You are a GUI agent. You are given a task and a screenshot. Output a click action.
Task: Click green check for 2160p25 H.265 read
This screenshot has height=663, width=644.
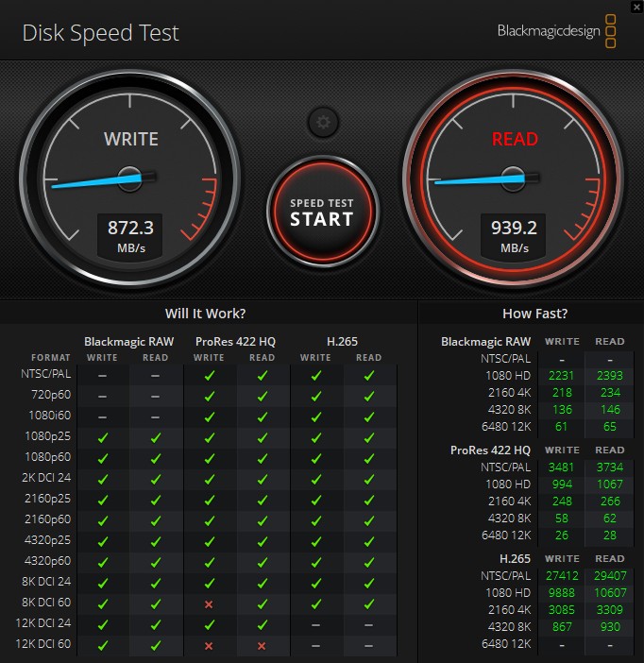tap(369, 500)
